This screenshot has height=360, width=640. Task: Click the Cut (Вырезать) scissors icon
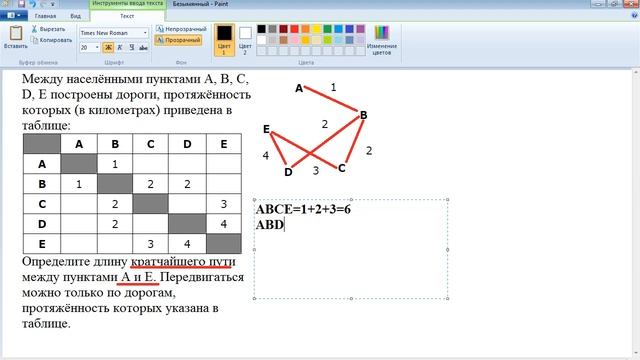tap(34, 29)
